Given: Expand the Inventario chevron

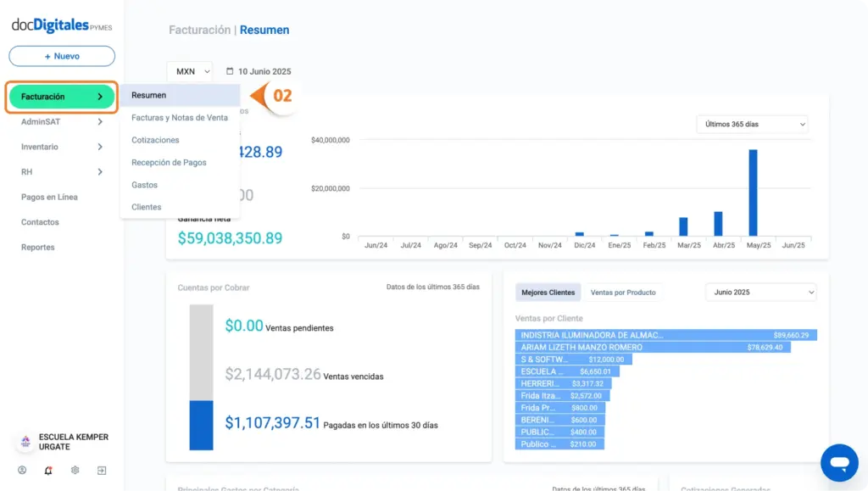Looking at the screenshot, I should click(100, 147).
